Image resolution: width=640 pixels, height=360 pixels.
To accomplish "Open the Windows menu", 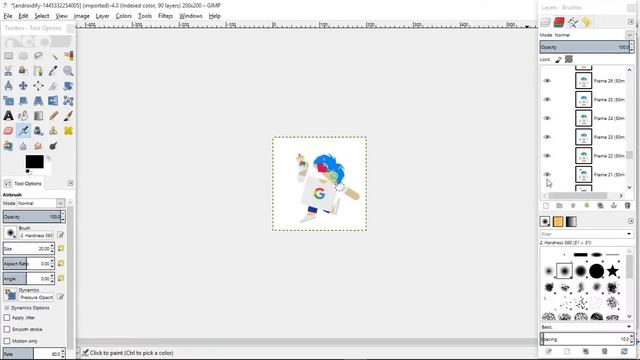I will tap(191, 16).
